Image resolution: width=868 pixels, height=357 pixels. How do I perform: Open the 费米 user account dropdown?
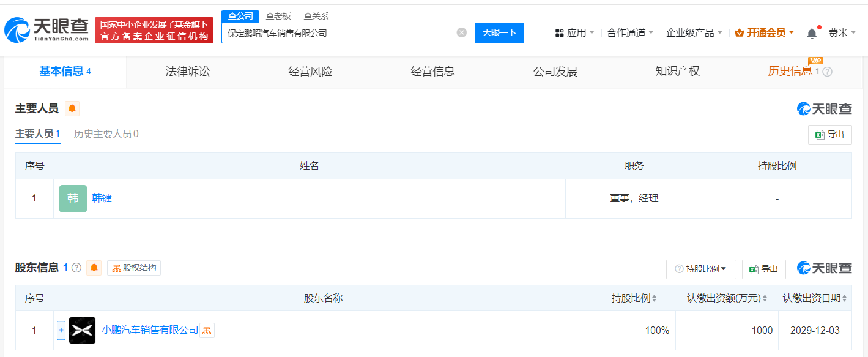[x=842, y=33]
